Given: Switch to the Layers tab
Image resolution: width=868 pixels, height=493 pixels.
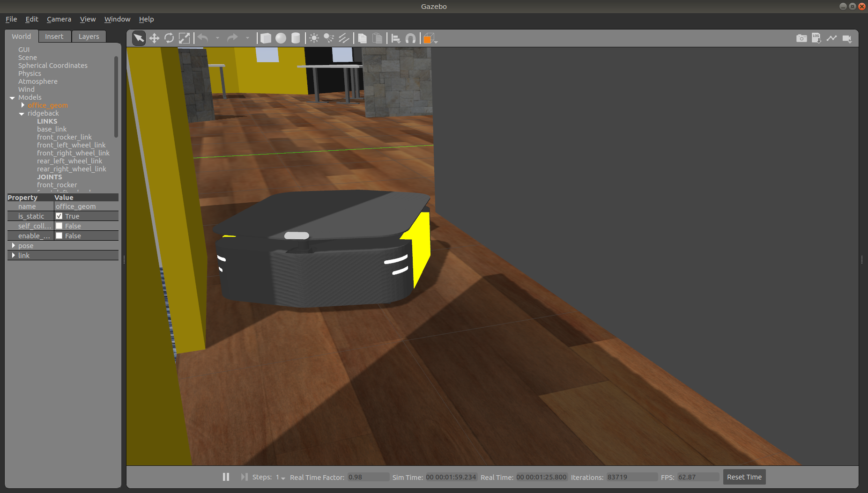Looking at the screenshot, I should [89, 37].
